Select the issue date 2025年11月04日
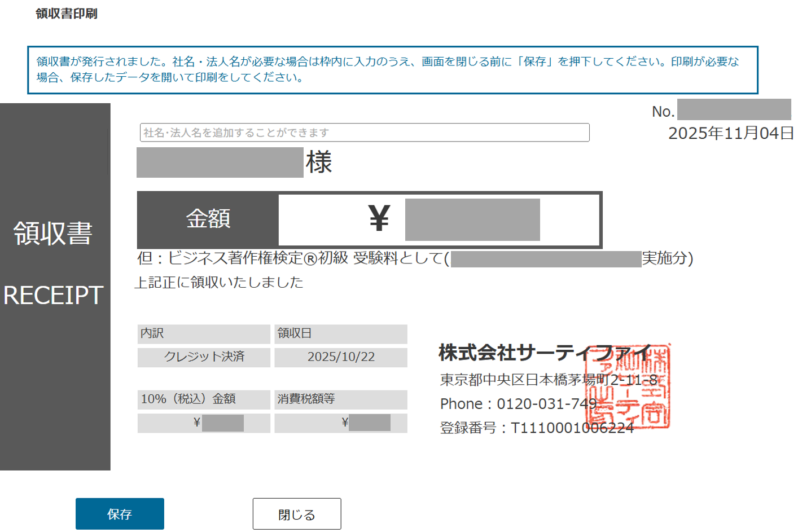This screenshot has width=798, height=532. coord(730,133)
